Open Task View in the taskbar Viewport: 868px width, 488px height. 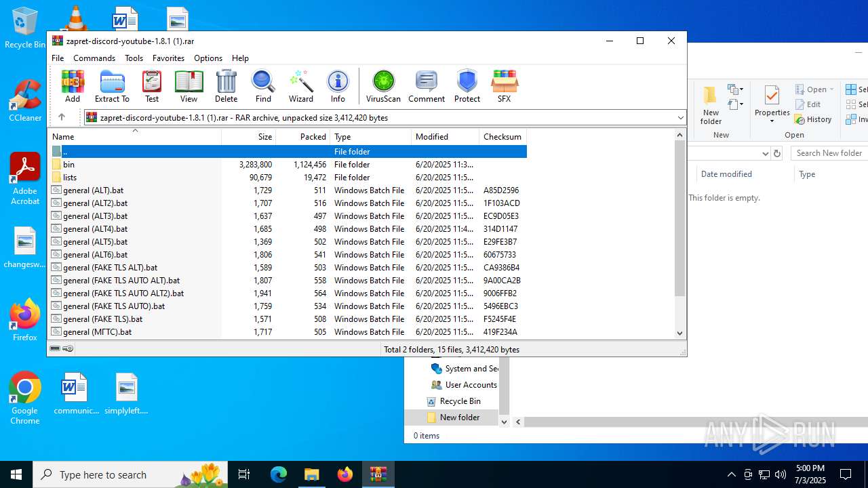(244, 474)
